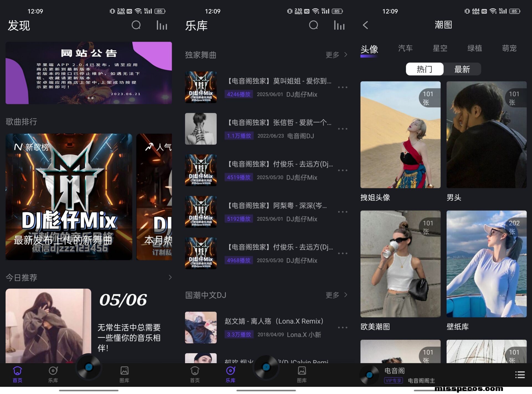Open the 新歌榜 ranking card

[x=69, y=197]
